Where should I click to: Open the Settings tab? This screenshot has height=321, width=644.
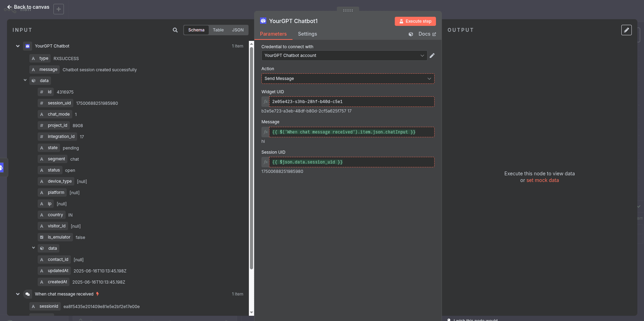click(x=307, y=34)
